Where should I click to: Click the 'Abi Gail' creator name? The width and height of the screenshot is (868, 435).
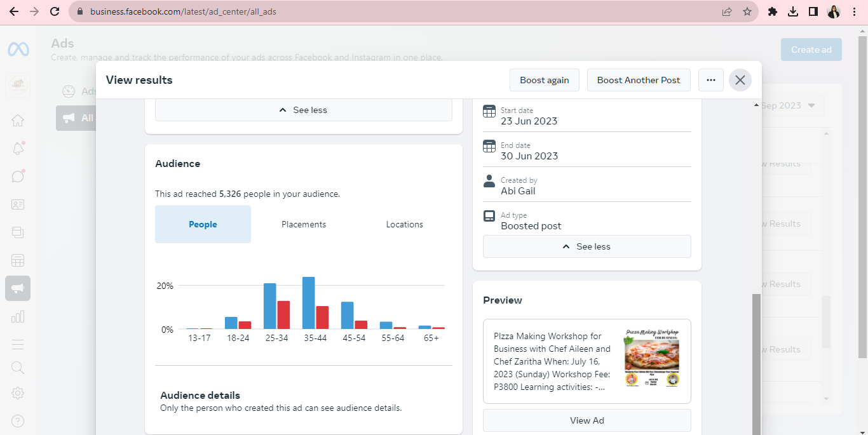[518, 191]
